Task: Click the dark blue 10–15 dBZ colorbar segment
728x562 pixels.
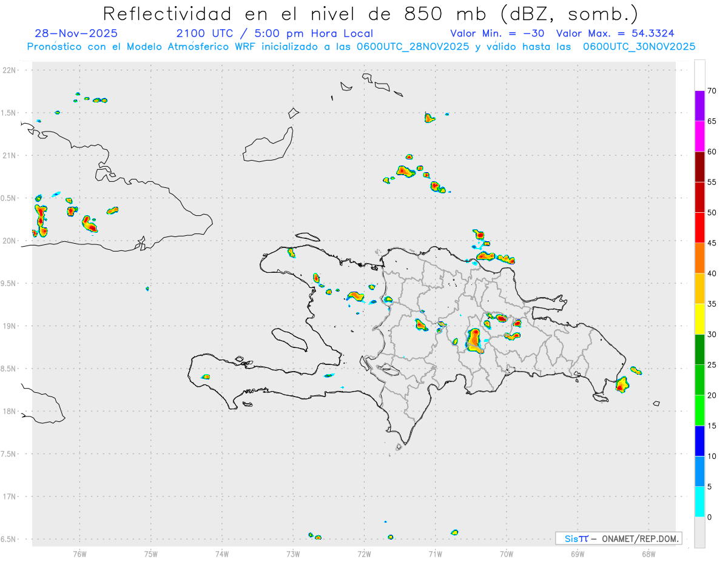Action: point(699,441)
